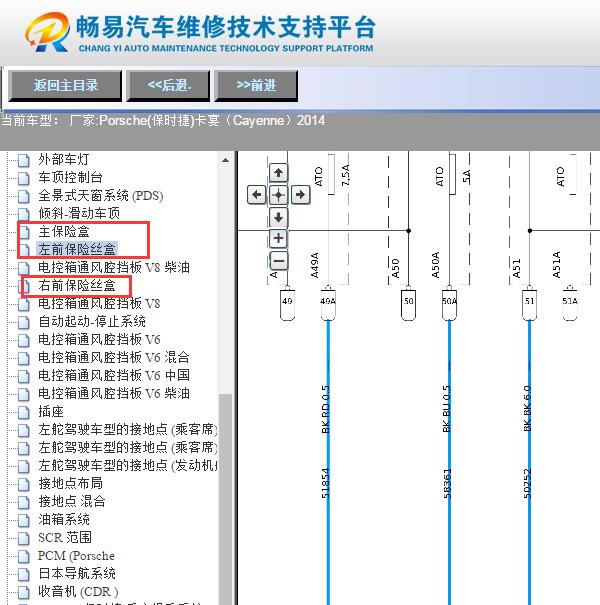The width and height of the screenshot is (600, 605).
Task: Click the blue wire labeled BK BK 6.0
Action: pyautogui.click(x=529, y=462)
